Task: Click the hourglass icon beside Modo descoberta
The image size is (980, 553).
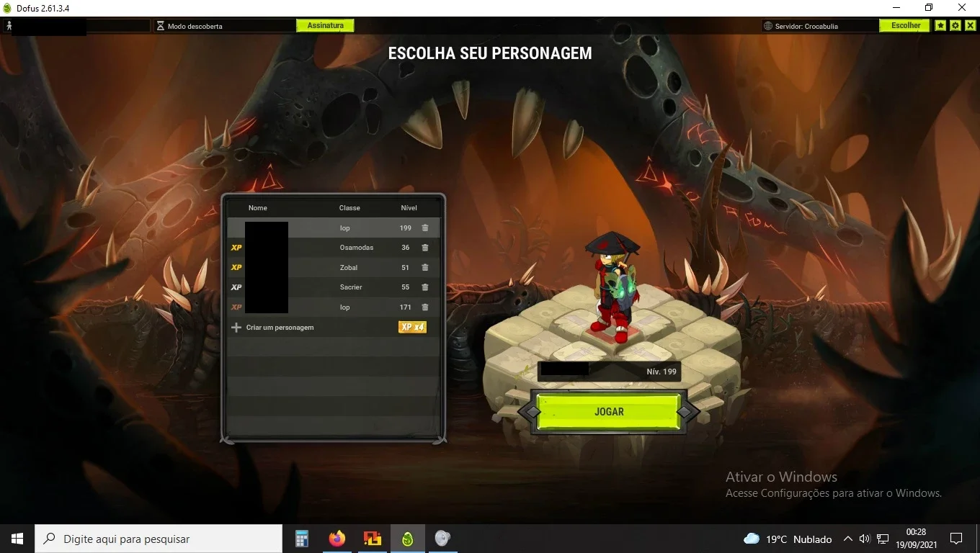Action: [161, 26]
